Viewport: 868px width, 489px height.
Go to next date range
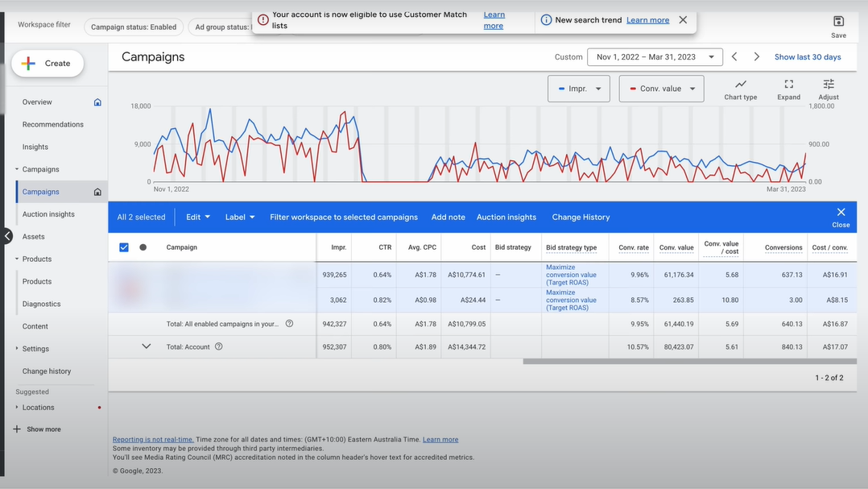click(x=756, y=56)
